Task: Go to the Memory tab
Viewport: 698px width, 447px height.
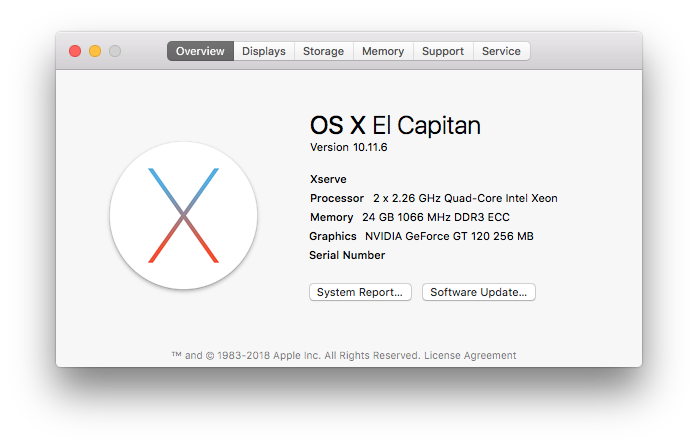Action: [383, 51]
